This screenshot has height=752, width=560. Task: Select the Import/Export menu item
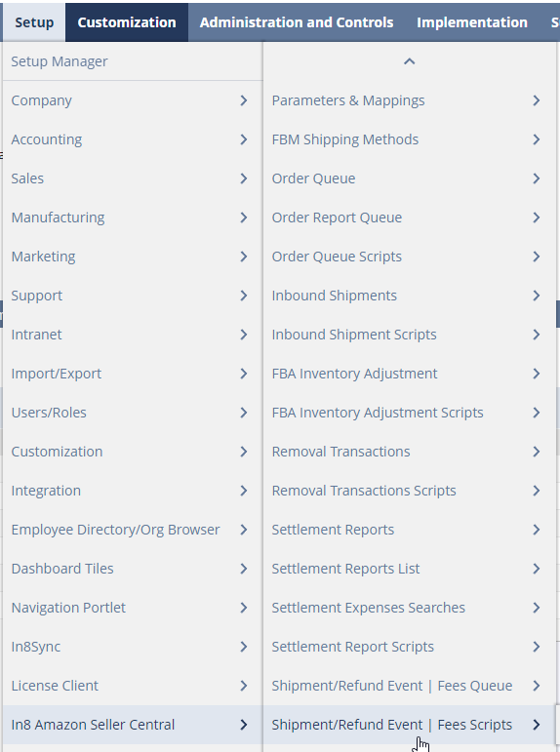133,374
